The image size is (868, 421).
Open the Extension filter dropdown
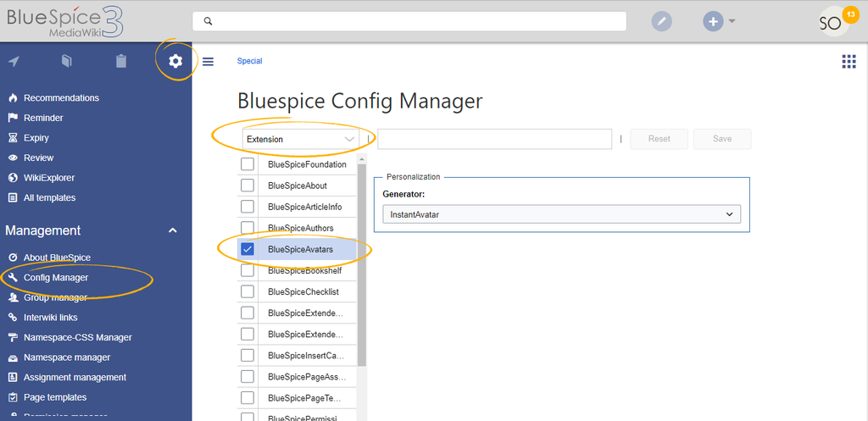(301, 140)
